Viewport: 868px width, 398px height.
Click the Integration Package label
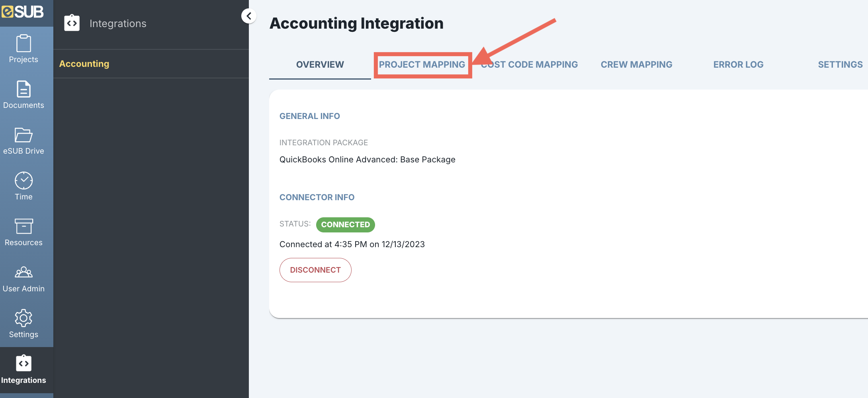coord(324,142)
